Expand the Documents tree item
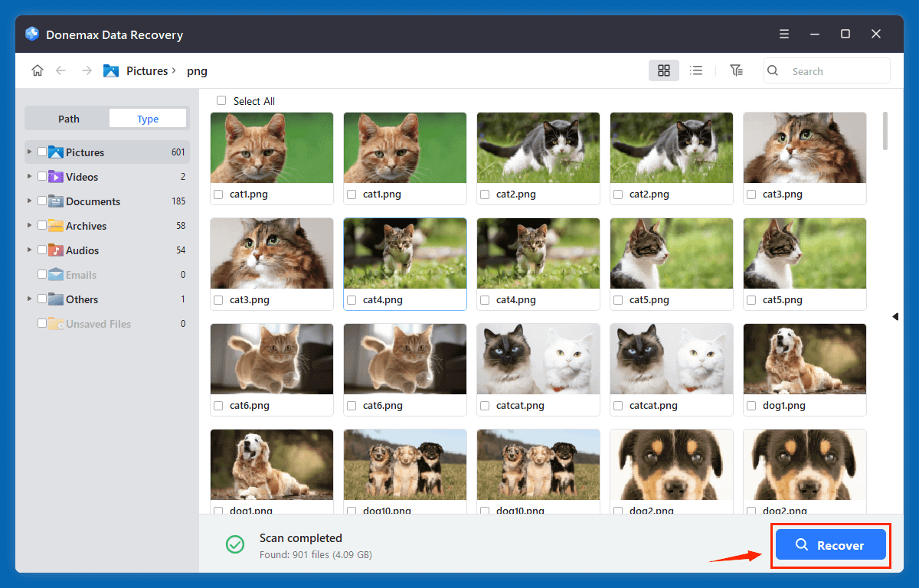This screenshot has width=919, height=588. [28, 201]
